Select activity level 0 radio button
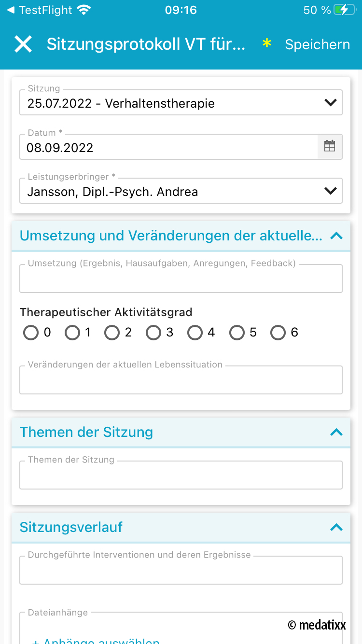 coord(31,333)
